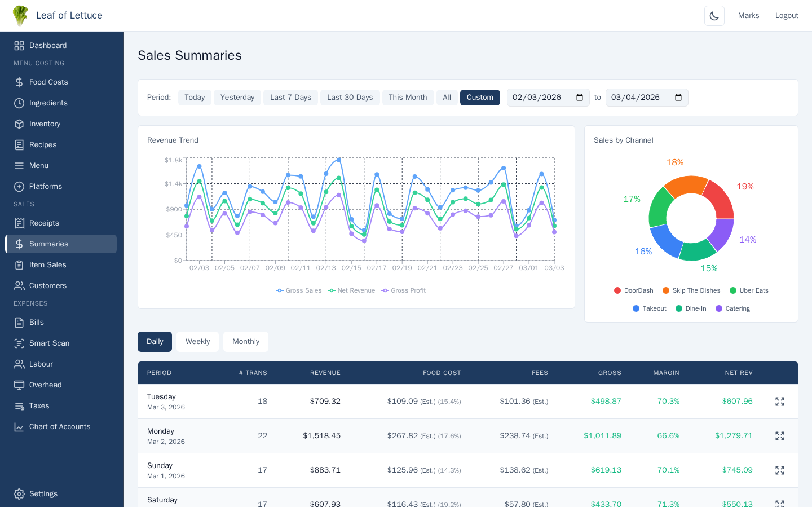
Task: Open the start date calendar picker
Action: pyautogui.click(x=579, y=98)
